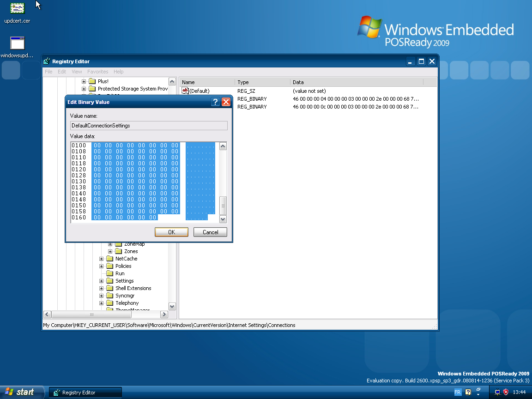Open the Start menu

22,392
